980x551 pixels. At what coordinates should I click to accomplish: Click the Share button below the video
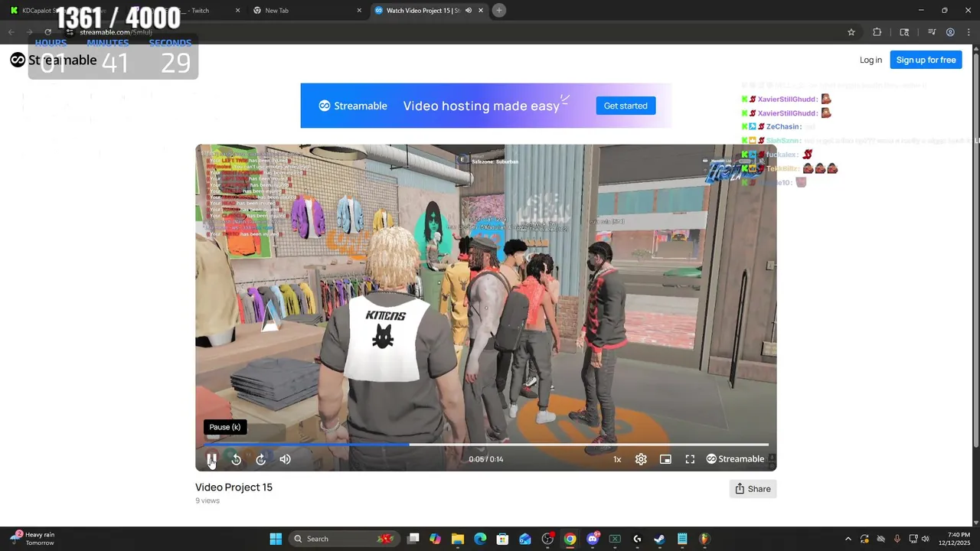[x=753, y=489]
